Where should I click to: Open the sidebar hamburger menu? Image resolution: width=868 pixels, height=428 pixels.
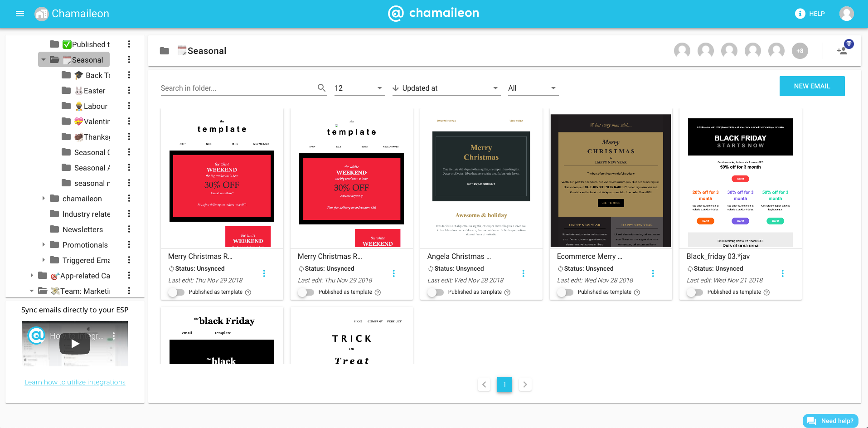point(19,14)
